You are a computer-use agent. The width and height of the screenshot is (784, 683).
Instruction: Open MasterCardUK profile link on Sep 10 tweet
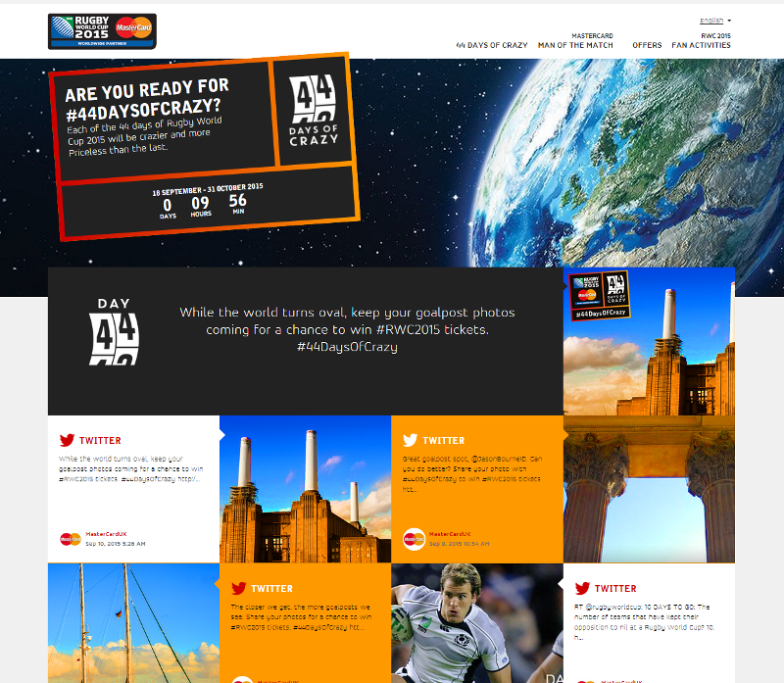tap(106, 534)
